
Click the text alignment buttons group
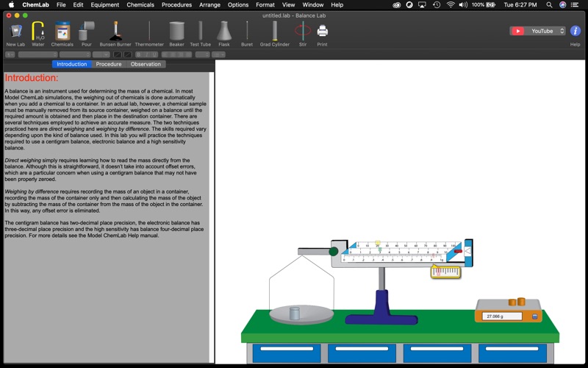176,54
